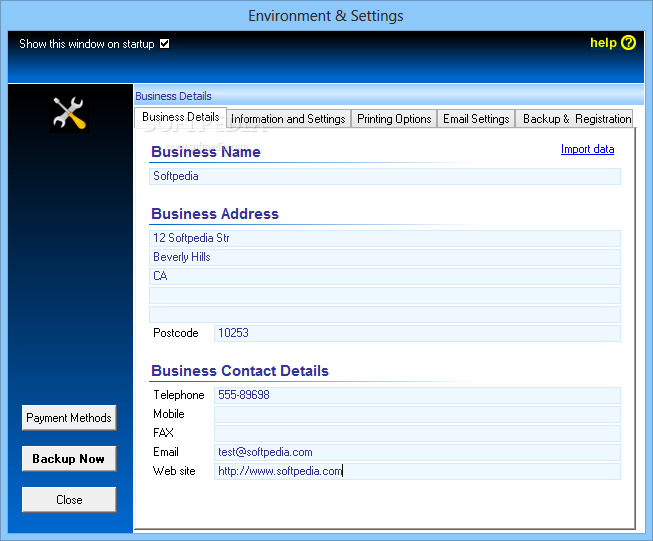Click the help question mark icon
This screenshot has width=653, height=541.
pyautogui.click(x=628, y=42)
